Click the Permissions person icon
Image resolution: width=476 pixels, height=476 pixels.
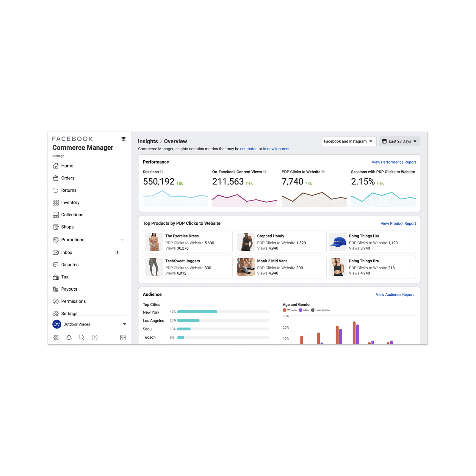pyautogui.click(x=56, y=301)
